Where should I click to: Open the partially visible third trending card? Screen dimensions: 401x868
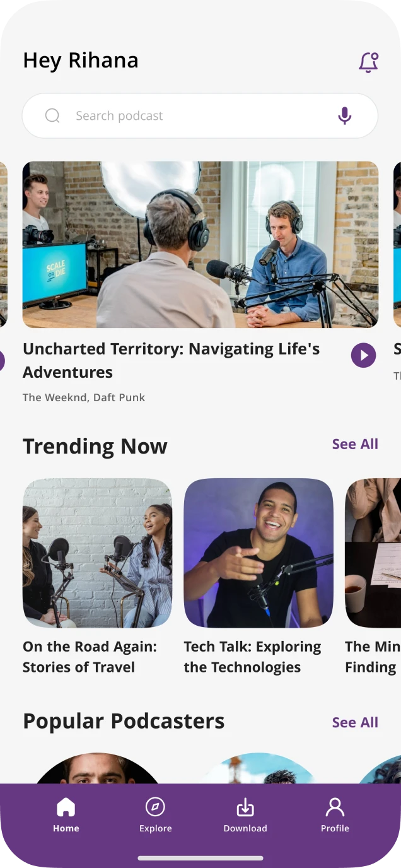tap(373, 553)
